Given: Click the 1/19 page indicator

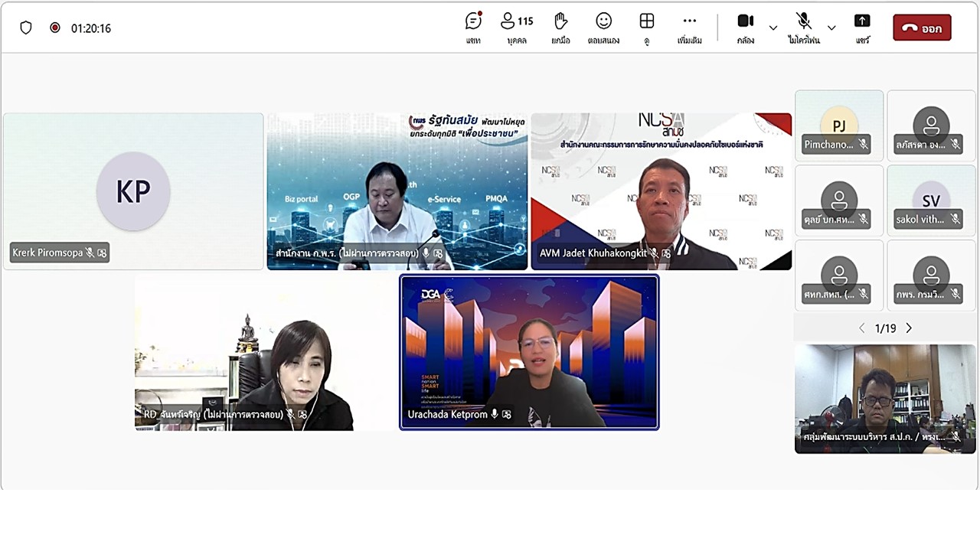Looking at the screenshot, I should pyautogui.click(x=885, y=328).
